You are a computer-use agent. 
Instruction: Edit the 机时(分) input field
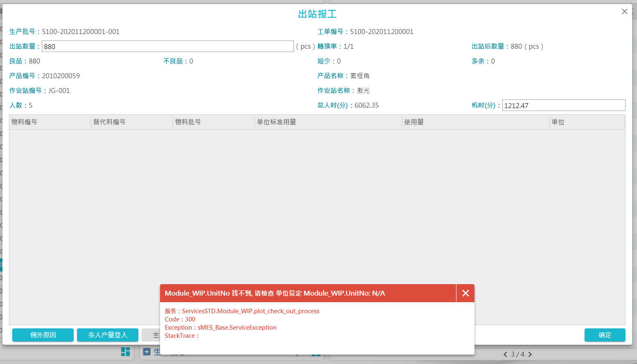tap(564, 105)
